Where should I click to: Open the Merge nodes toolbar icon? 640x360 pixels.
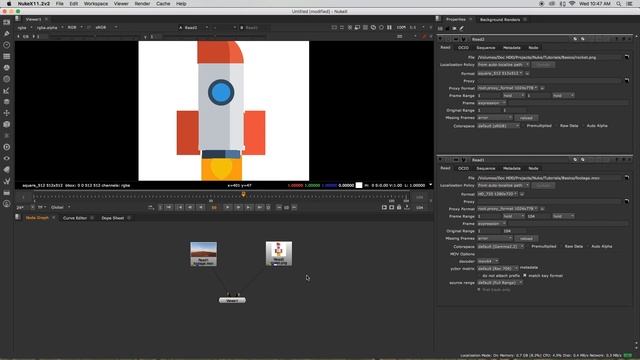[x=7, y=102]
